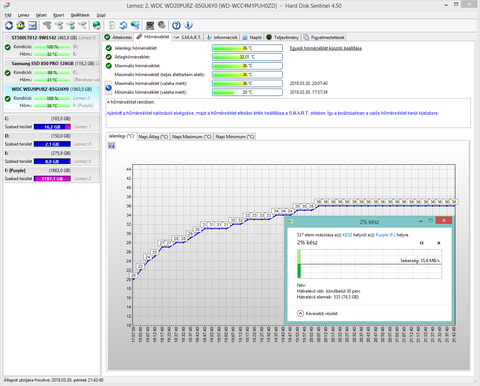Click the gray gear toolbar icon
The image size is (480, 386).
pyautogui.click(x=162, y=25)
